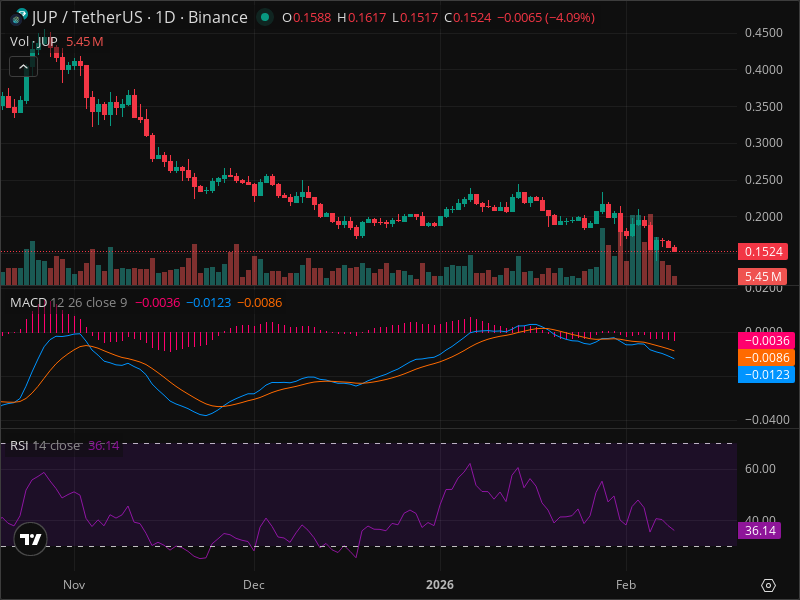Click the 60.00 RSI scale label
Screen dimensions: 800x600
click(760, 468)
